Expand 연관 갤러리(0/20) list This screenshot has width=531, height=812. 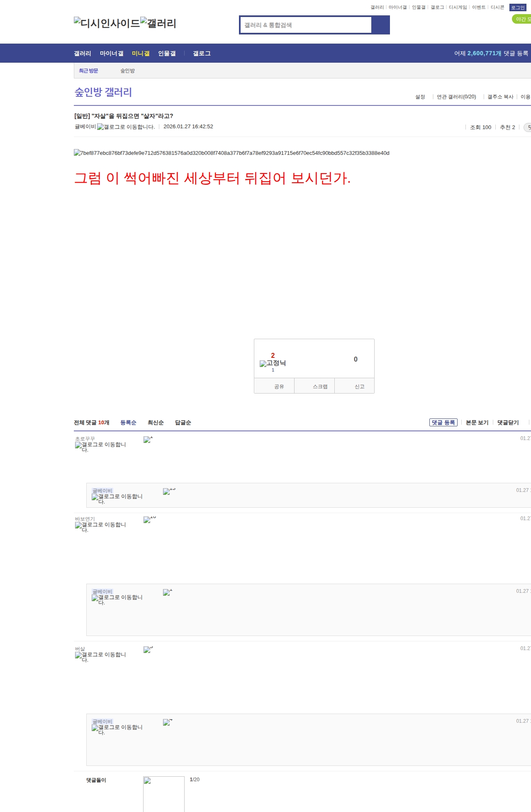pos(456,97)
